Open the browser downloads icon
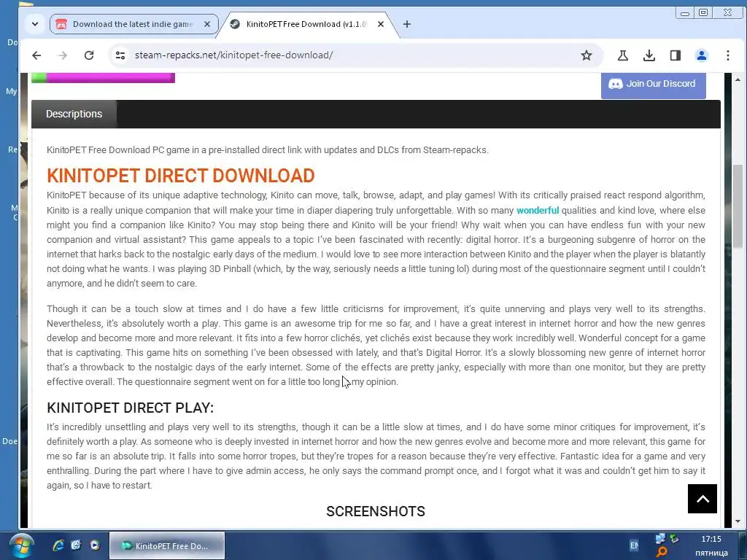The width and height of the screenshot is (747, 560). 649,55
